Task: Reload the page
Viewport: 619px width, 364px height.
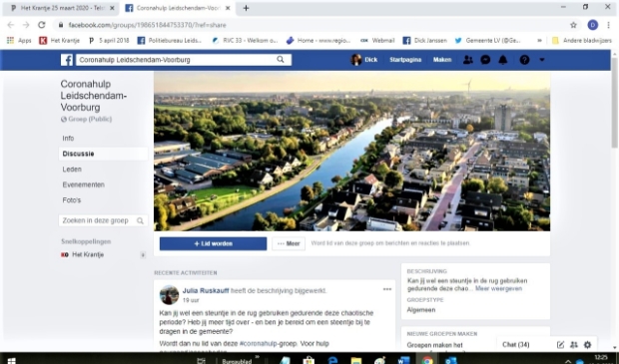Action: tap(42, 25)
